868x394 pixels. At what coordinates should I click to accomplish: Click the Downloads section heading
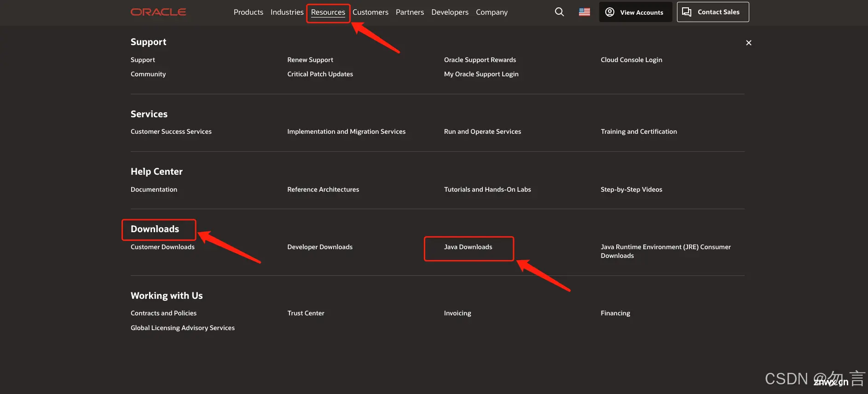(155, 229)
